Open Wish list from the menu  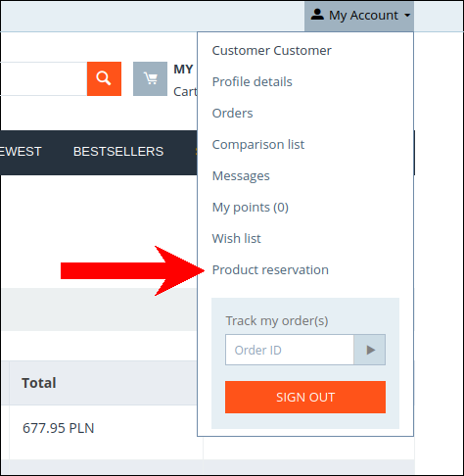pyautogui.click(x=236, y=239)
